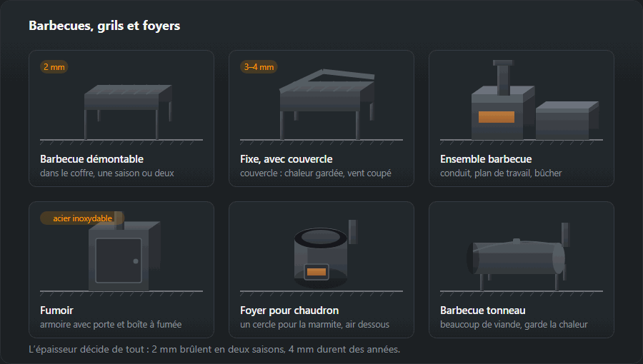
Task: Click the 'Barbecues, grils et foyers' heading
Action: point(104,26)
